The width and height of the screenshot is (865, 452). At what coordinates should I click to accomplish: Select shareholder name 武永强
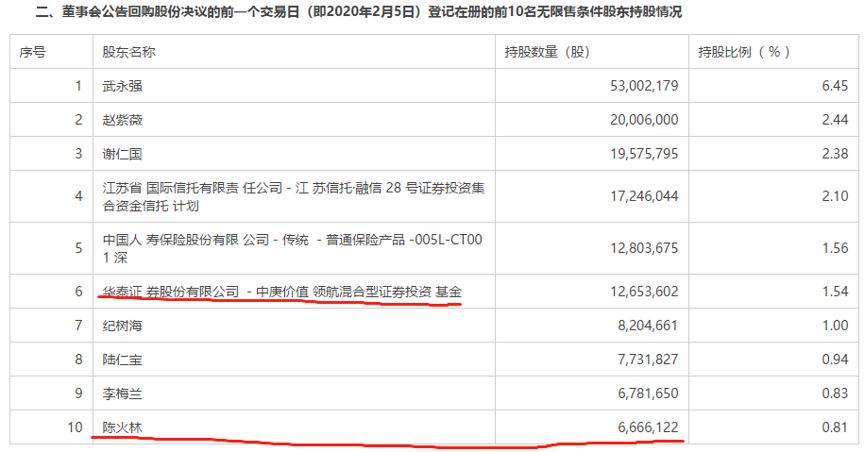pos(122,86)
